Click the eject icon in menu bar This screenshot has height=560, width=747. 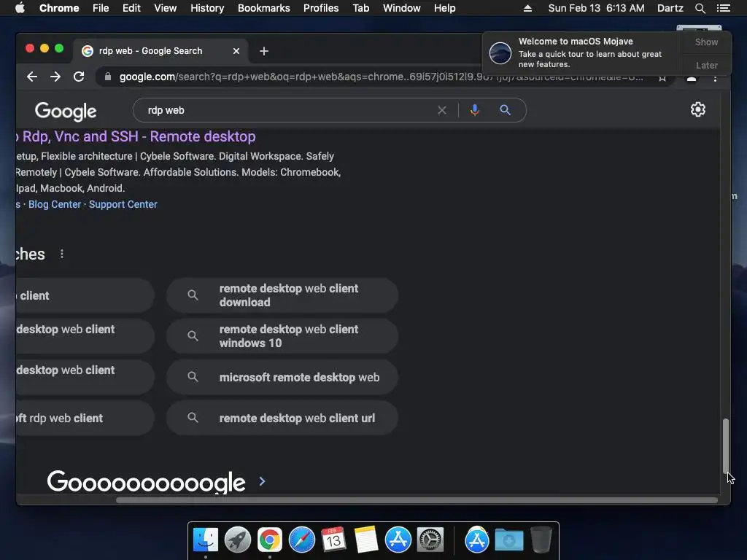[527, 8]
